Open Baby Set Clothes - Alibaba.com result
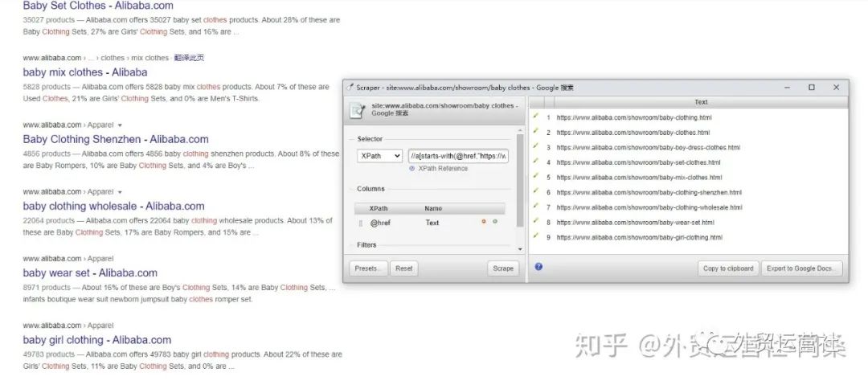This screenshot has height=381, width=868. point(98,6)
